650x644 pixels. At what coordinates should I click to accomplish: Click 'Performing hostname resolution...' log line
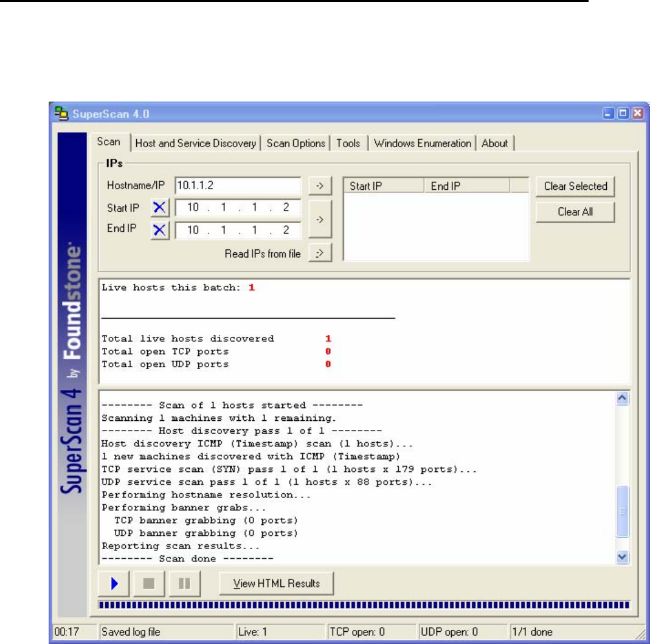click(x=206, y=495)
